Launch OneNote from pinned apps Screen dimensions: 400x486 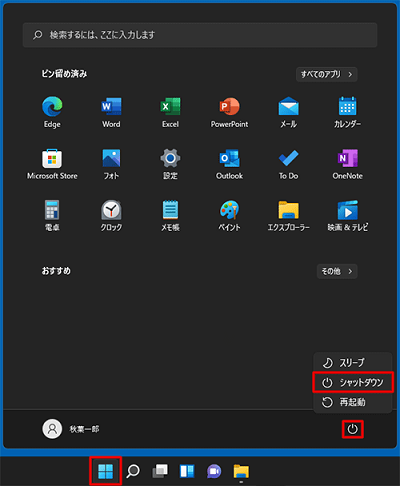pyautogui.click(x=347, y=164)
